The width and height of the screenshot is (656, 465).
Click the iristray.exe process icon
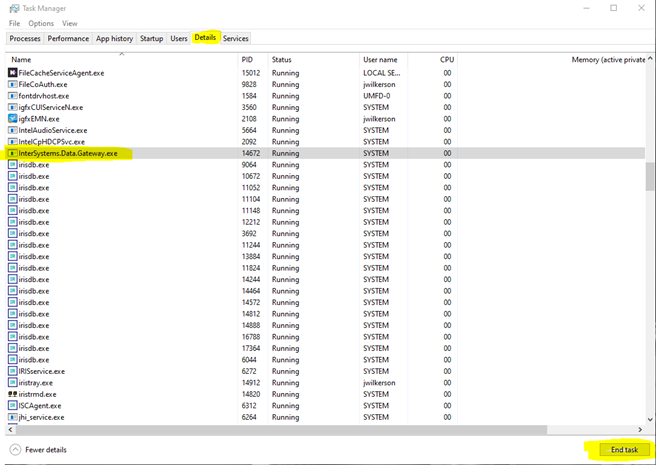12,383
